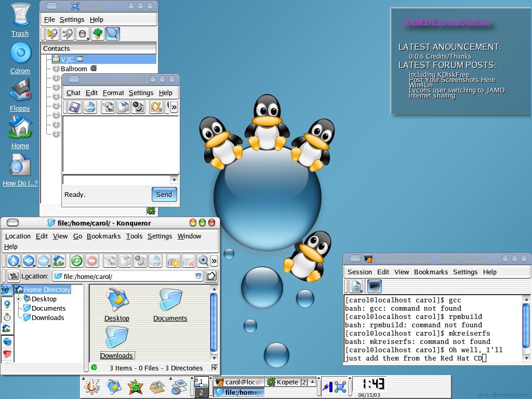Save chat using floppy disk icon
532x399 pixels.
coord(74,107)
